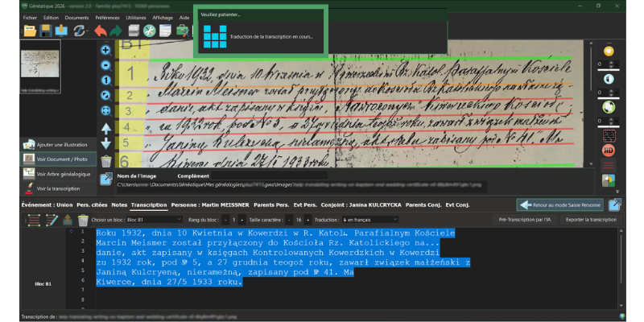Click the save floppy disk icon
This screenshot has height=322, width=644.
point(46,31)
